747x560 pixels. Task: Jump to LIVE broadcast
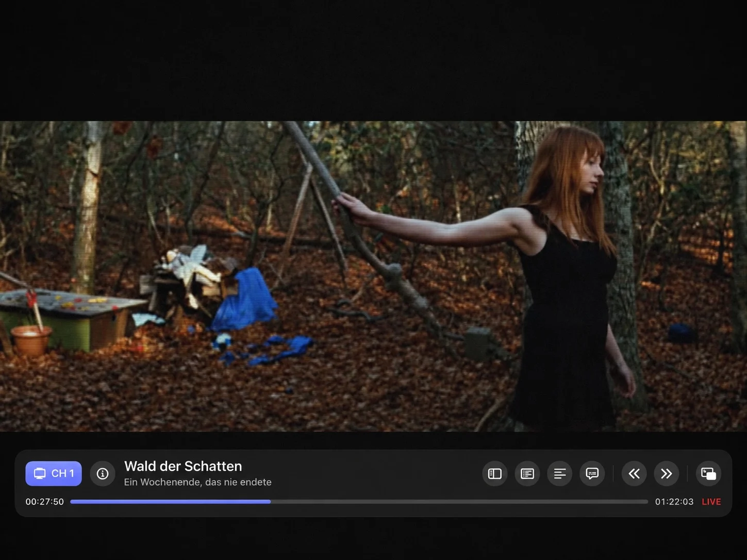pos(711,502)
